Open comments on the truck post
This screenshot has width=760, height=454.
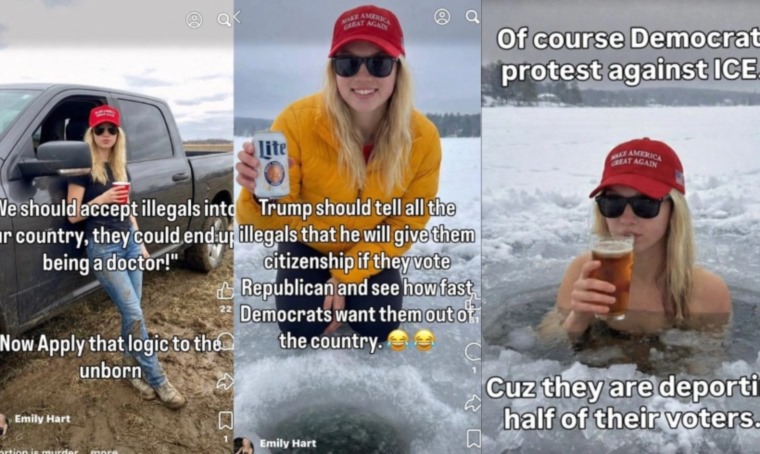tap(226, 340)
